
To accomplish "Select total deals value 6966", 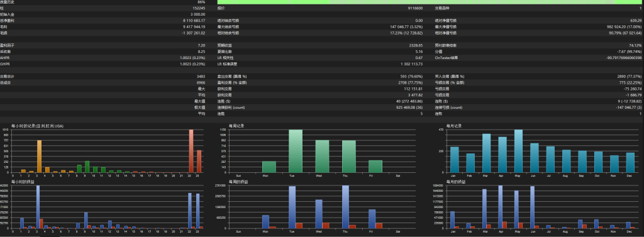I will pos(201,82).
